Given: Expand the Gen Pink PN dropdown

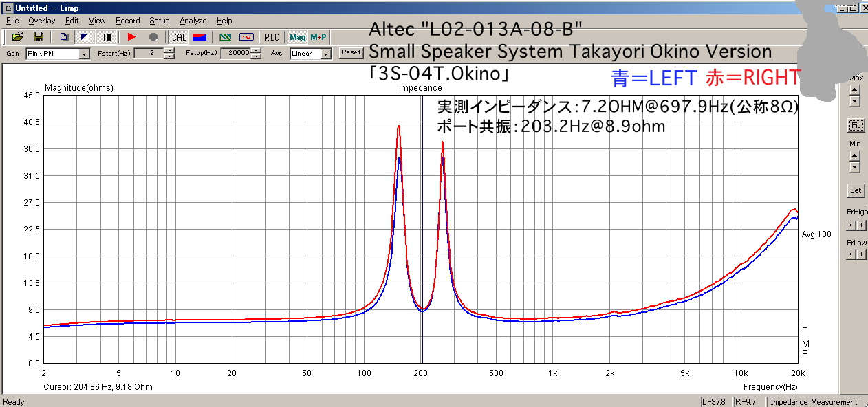Looking at the screenshot, I should (x=85, y=54).
